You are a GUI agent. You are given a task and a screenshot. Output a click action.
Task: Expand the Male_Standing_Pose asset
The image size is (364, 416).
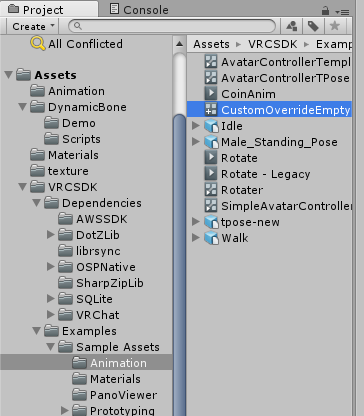point(196,141)
